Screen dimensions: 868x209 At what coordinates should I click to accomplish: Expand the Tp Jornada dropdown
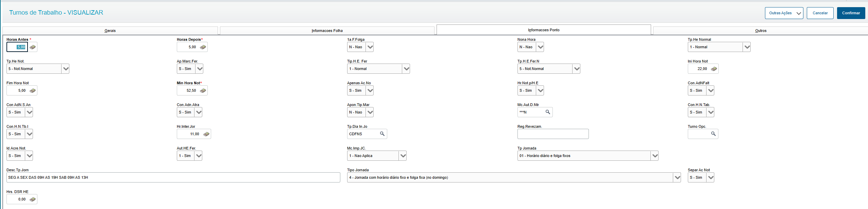click(654, 156)
